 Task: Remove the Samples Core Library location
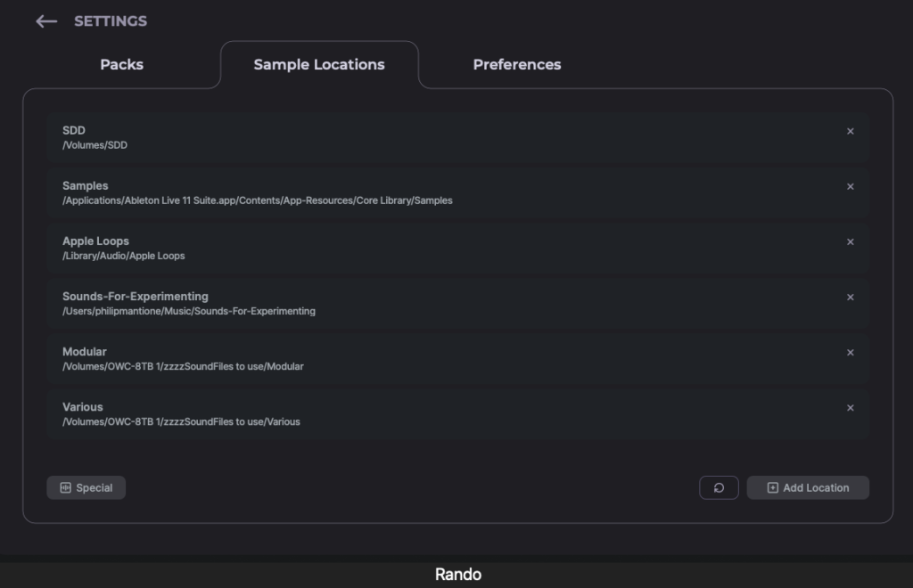(850, 186)
